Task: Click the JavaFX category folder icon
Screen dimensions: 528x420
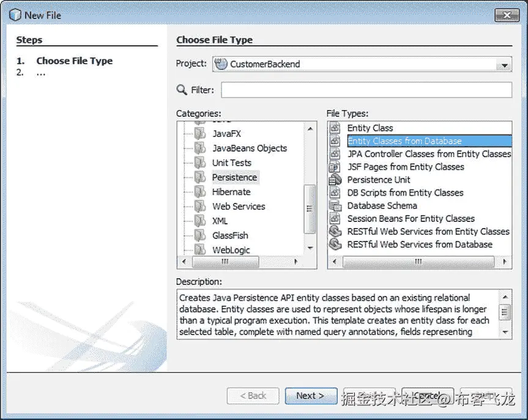Action: 200,134
